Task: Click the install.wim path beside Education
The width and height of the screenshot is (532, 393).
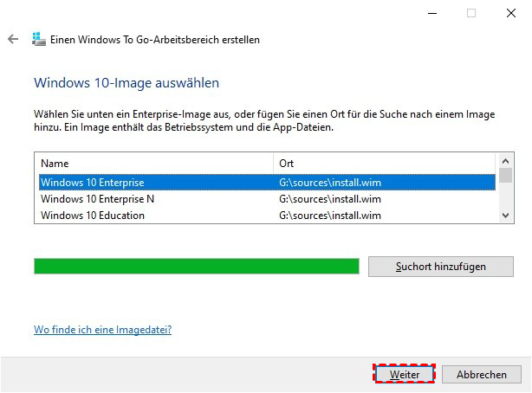Action: point(330,216)
